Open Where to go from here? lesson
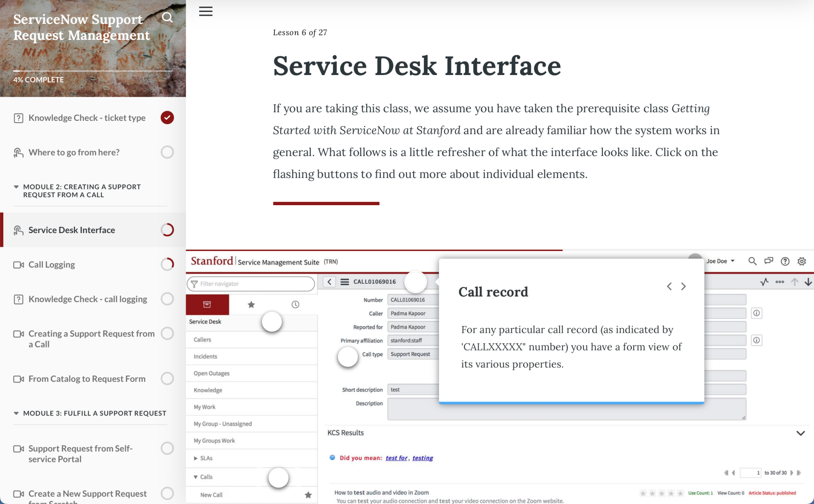Screen dimensions: 814x504 coord(74,152)
